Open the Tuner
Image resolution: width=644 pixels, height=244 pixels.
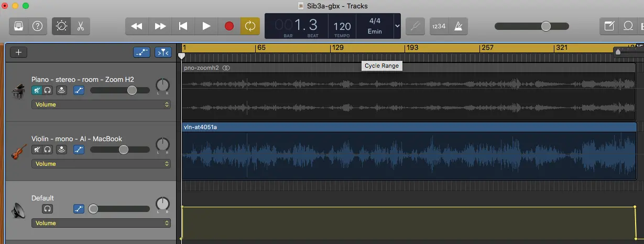[414, 26]
